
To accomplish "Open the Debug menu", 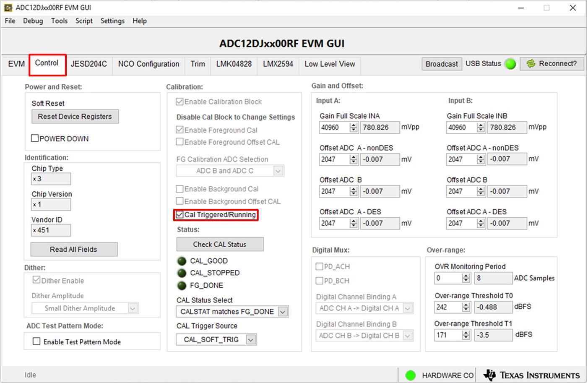I will (x=33, y=21).
